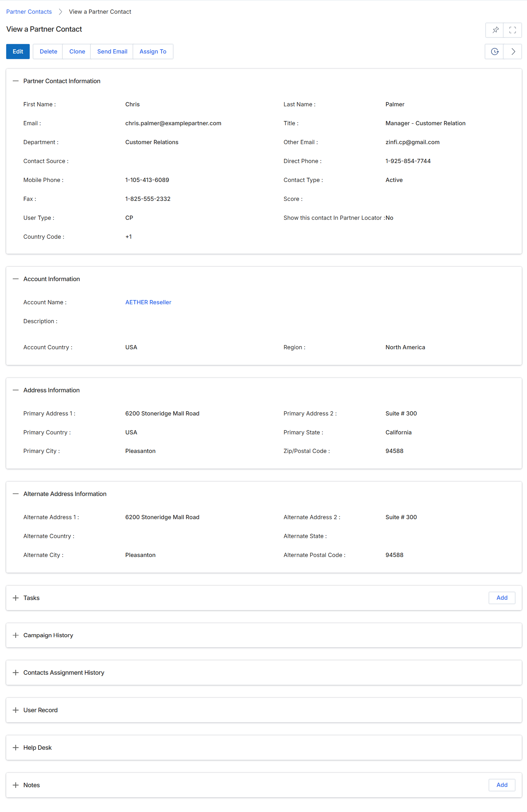The image size is (527, 812).
Task: Collapse Account Information section
Action: tap(15, 279)
